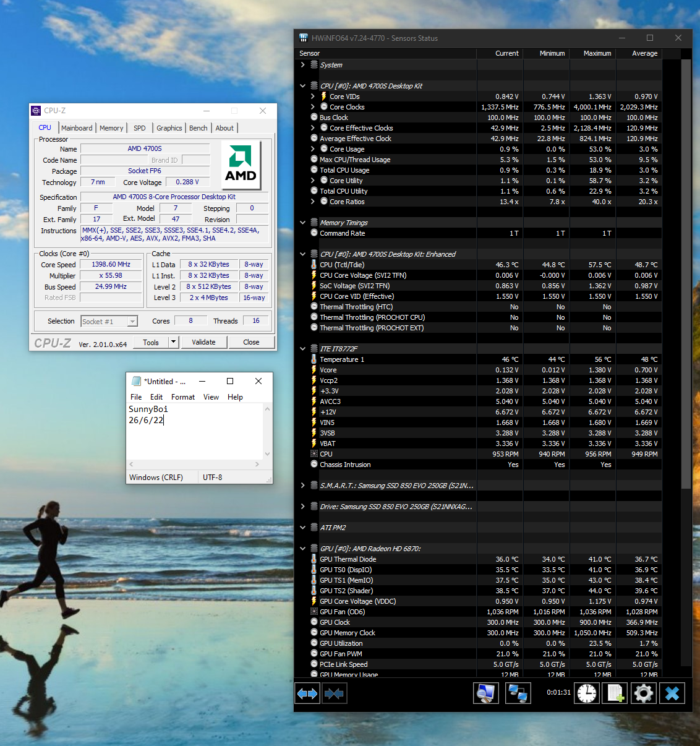Click Notepad's horizontal scrollbar right arrow
This screenshot has height=746, width=700.
[x=257, y=464]
